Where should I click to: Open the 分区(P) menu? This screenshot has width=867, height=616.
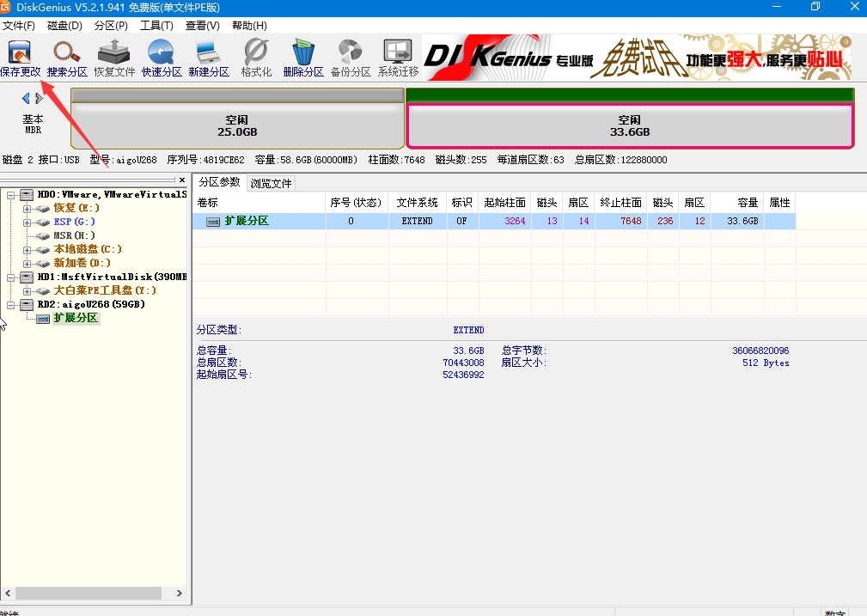(111, 26)
